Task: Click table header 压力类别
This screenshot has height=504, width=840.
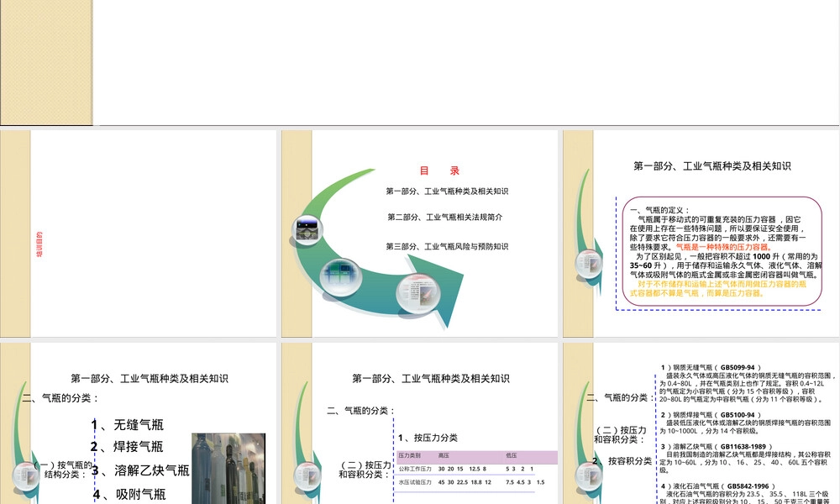Action: pos(410,455)
